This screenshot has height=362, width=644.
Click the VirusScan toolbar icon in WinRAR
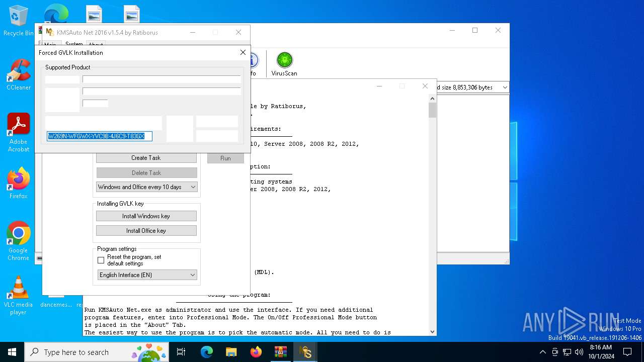pos(284,64)
